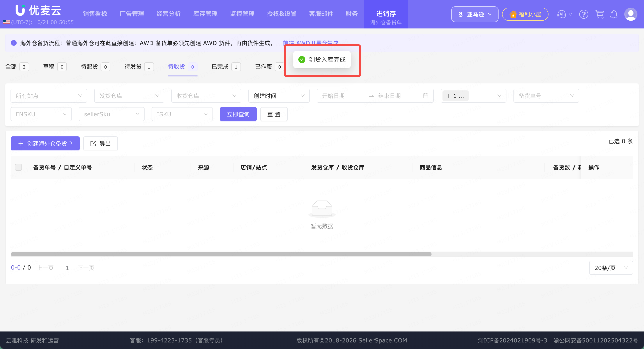Open the 库存管理 menu

pyautogui.click(x=205, y=14)
